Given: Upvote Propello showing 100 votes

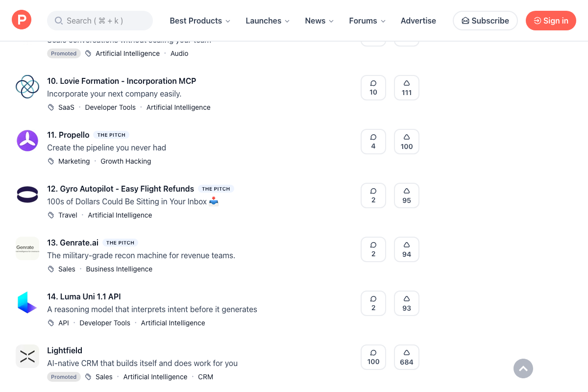Looking at the screenshot, I should pyautogui.click(x=407, y=142).
